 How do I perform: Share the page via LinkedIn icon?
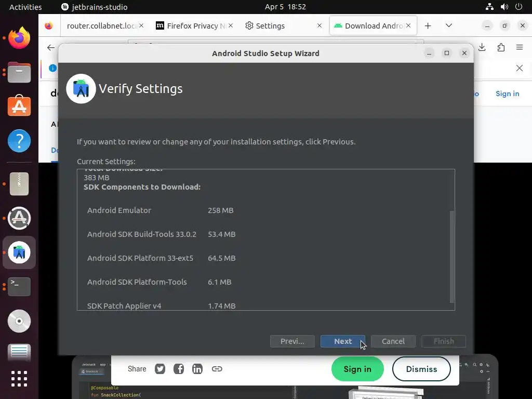point(197,369)
